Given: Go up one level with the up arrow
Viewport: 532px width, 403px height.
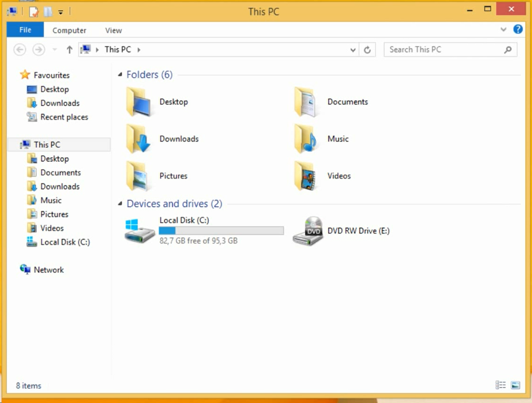Looking at the screenshot, I should coord(69,50).
